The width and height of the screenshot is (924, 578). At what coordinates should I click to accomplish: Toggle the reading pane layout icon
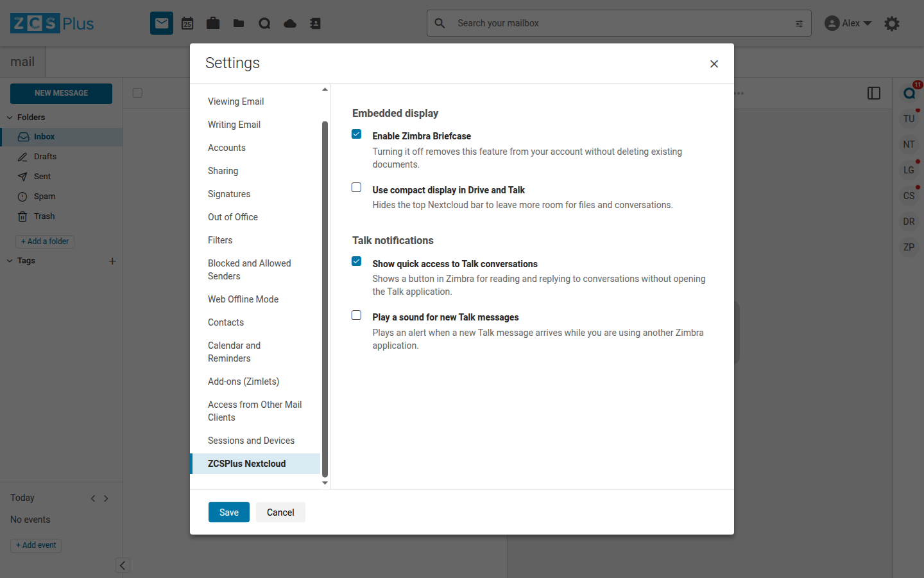pos(874,93)
